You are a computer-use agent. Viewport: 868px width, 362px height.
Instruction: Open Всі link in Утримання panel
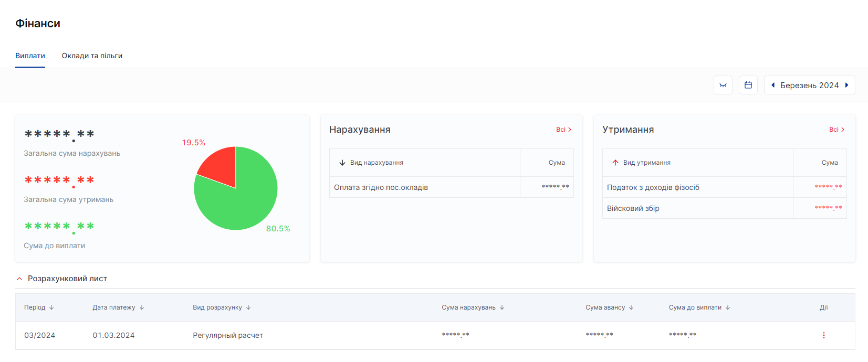(x=837, y=130)
